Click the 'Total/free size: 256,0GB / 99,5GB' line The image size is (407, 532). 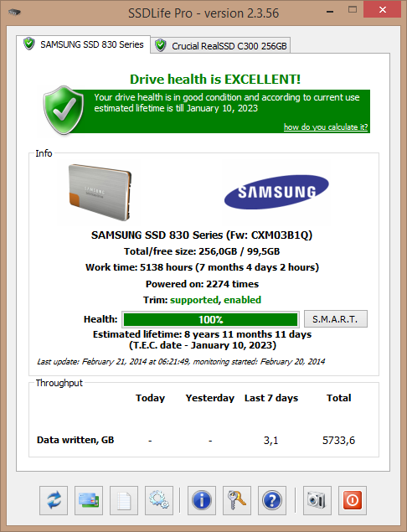click(x=202, y=251)
